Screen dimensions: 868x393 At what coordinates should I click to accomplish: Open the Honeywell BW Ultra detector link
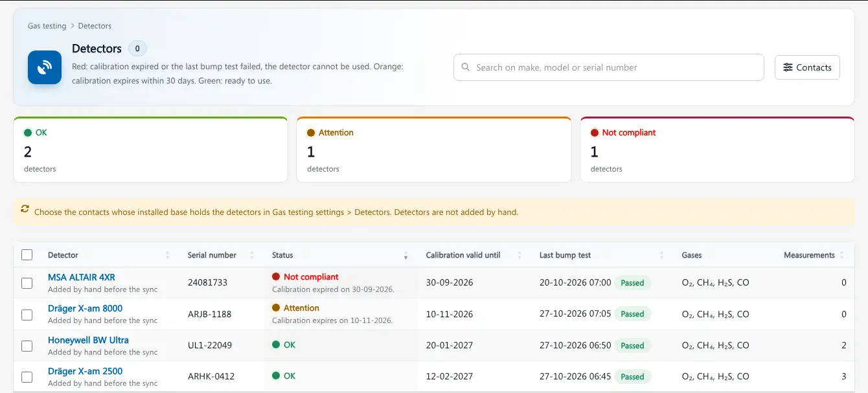point(88,340)
